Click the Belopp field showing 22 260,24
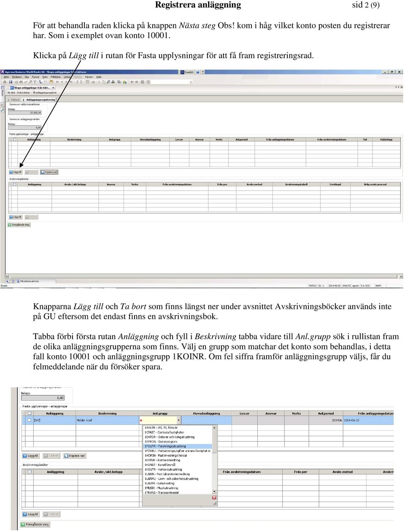 (25, 113)
